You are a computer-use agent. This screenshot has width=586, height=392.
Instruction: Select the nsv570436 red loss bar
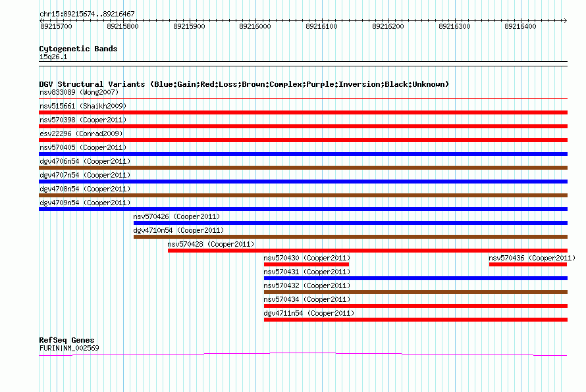click(528, 264)
